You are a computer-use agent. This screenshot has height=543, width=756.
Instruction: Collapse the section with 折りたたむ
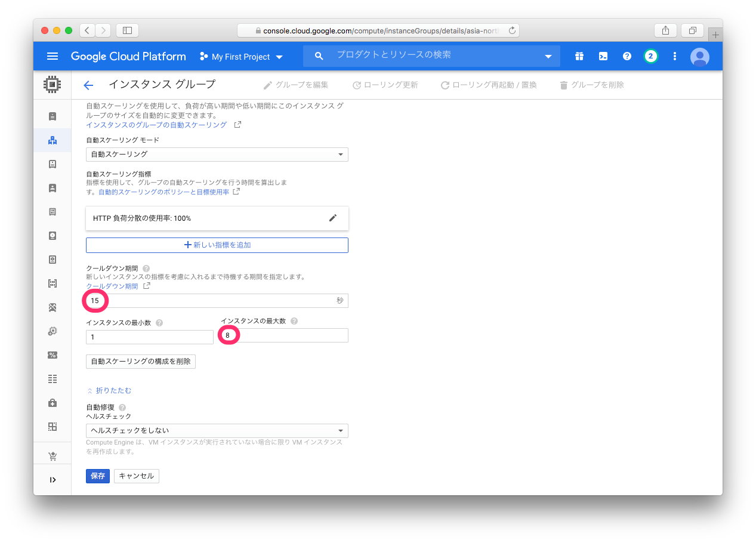[x=109, y=391]
